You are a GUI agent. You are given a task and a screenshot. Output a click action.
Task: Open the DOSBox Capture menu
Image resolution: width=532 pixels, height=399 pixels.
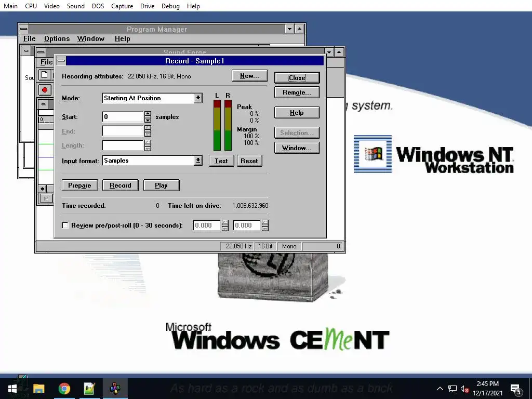coord(122,6)
